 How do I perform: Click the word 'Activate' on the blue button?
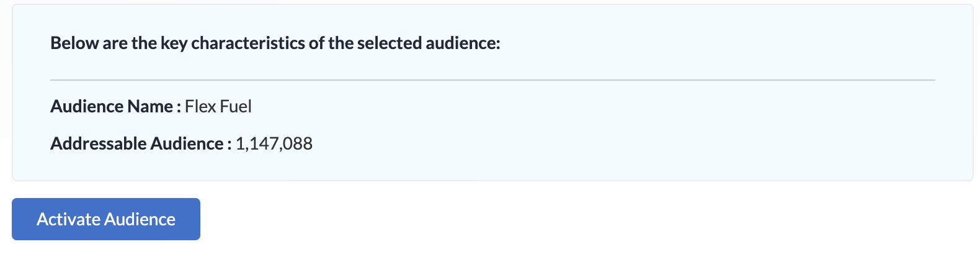click(68, 219)
